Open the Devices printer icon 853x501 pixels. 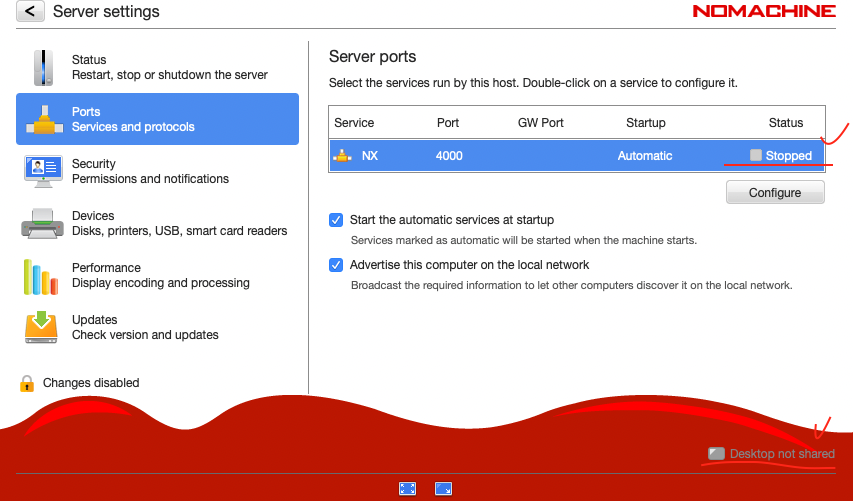coord(42,223)
